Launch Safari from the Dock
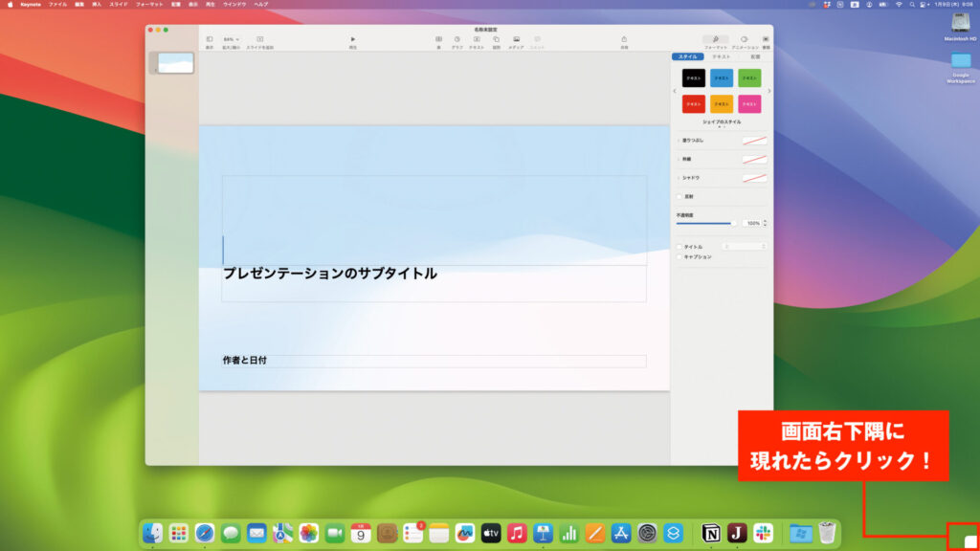980x551 pixels. point(205,533)
